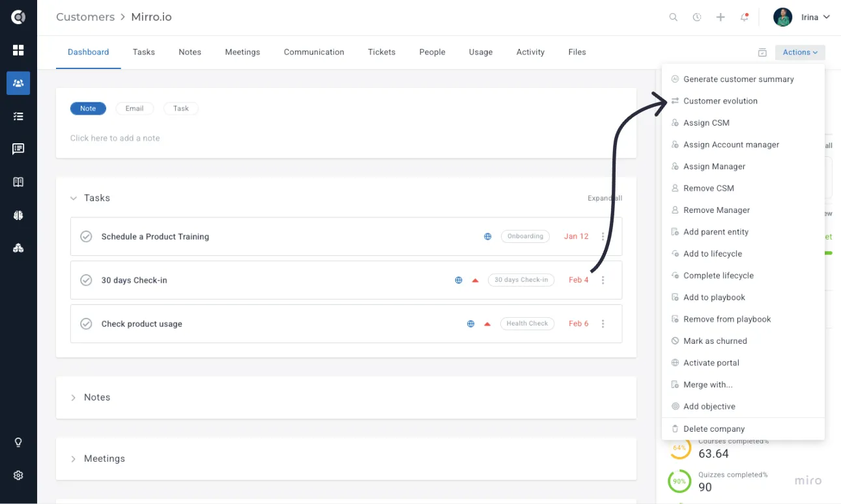Expand the Notes section
The image size is (841, 504).
[74, 397]
